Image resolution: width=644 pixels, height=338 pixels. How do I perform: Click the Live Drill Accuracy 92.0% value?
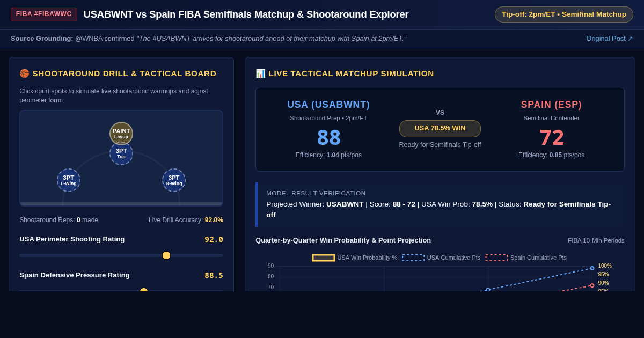tap(214, 220)
